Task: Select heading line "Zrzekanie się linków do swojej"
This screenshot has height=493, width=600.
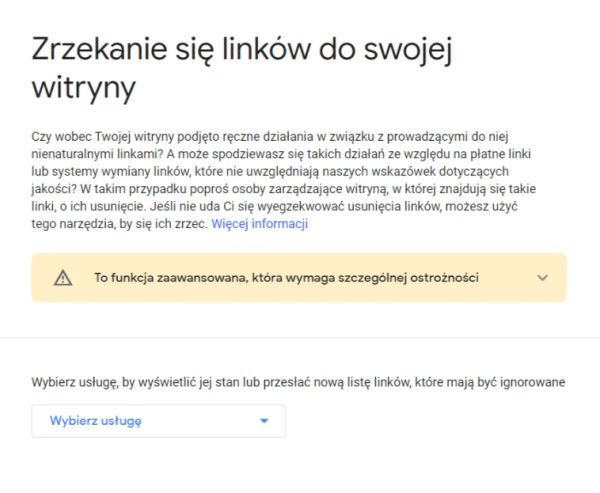Action: (242, 50)
